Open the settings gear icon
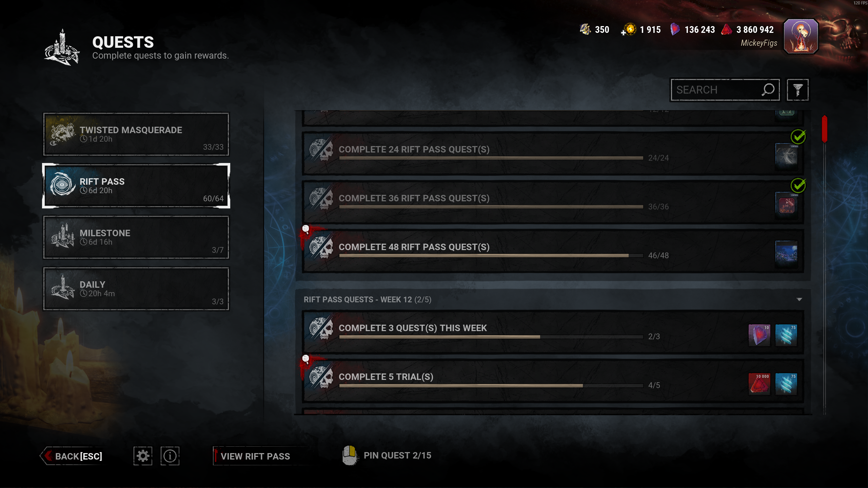This screenshot has width=868, height=488. [x=143, y=456]
